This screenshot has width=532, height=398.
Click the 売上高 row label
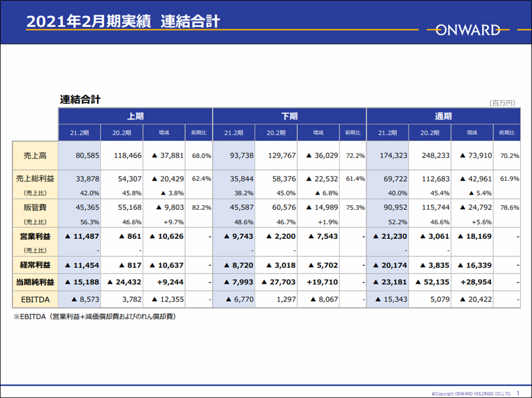35,156
